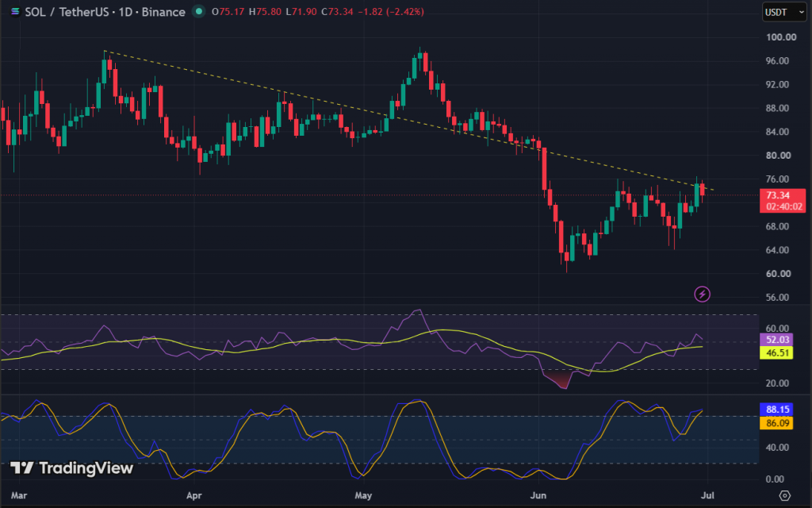Select the yellow dashed descending trendline

click(x=409, y=121)
